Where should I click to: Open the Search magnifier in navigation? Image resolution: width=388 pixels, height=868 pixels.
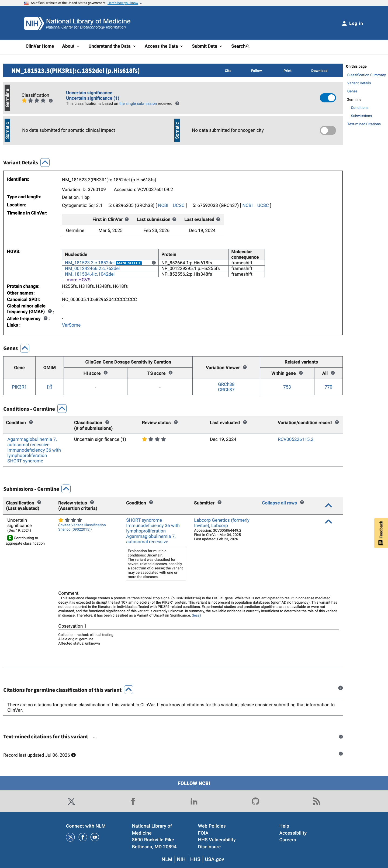click(248, 46)
